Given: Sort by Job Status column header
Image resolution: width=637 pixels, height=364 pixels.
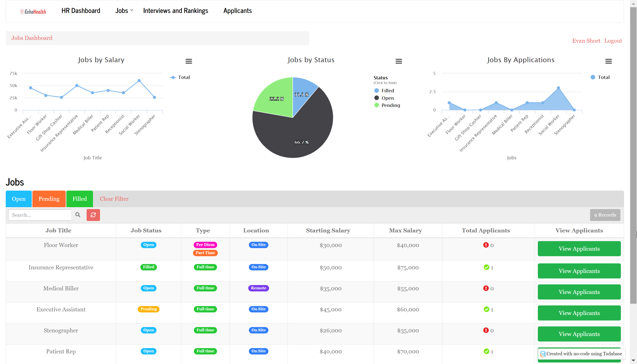Looking at the screenshot, I should (x=146, y=230).
